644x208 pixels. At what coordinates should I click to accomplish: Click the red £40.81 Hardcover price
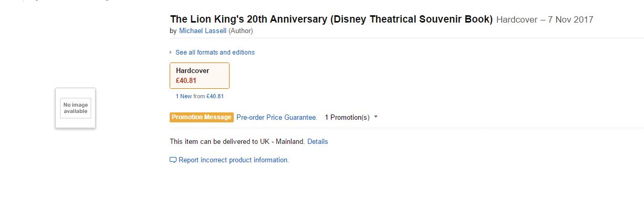(x=186, y=80)
